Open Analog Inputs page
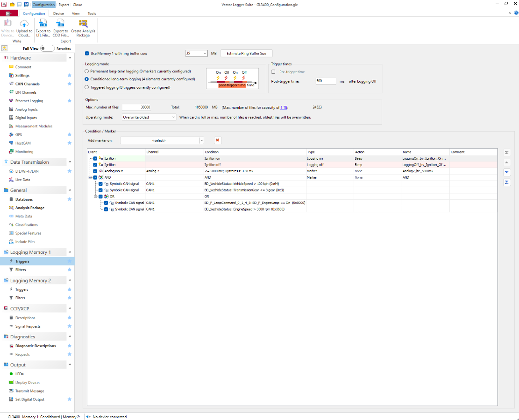 tap(26, 109)
